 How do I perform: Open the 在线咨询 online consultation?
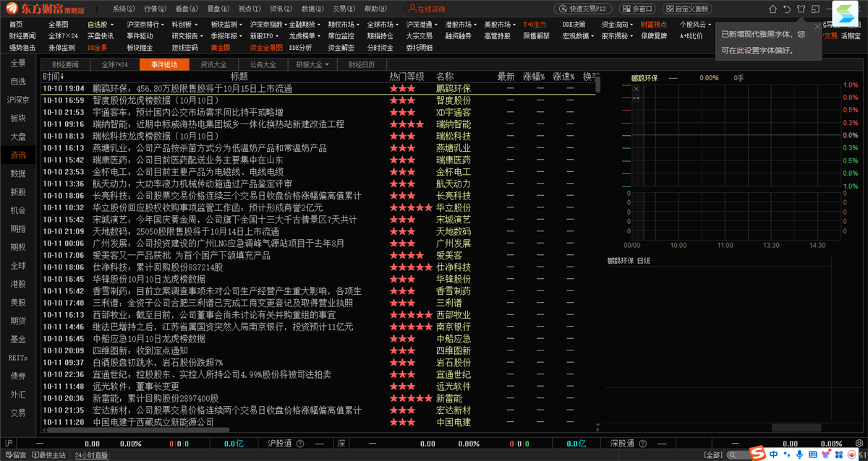coord(426,9)
